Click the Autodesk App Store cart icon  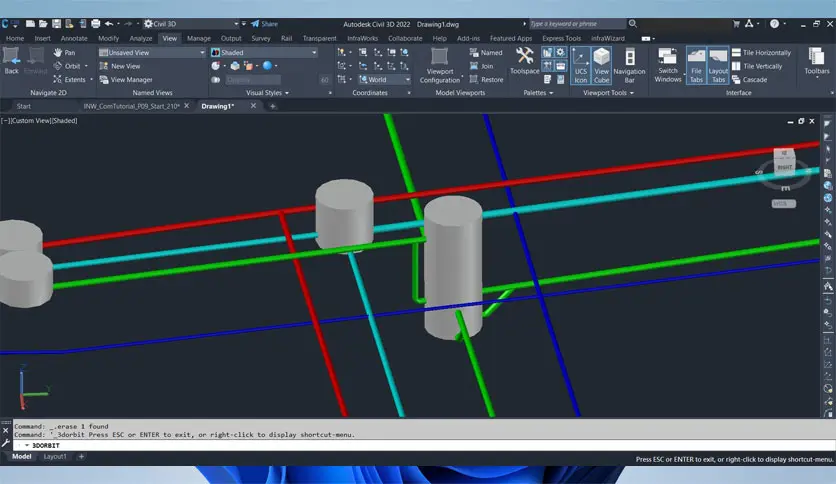736,23
